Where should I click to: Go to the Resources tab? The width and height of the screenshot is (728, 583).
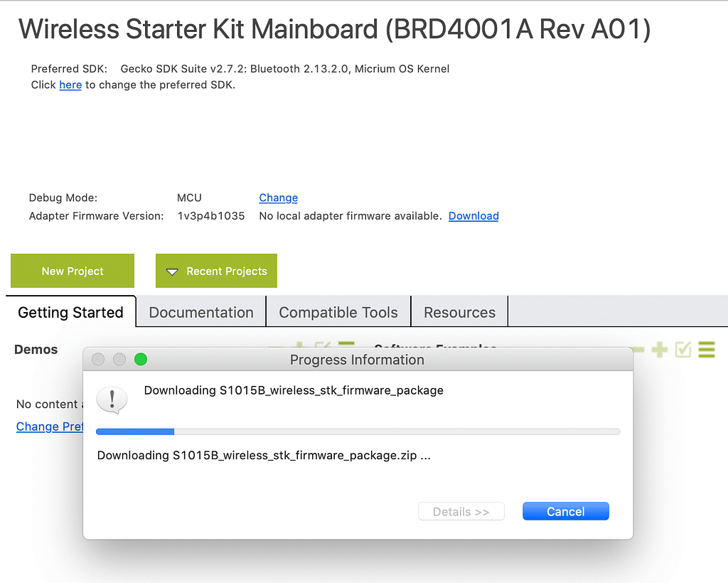click(x=459, y=312)
